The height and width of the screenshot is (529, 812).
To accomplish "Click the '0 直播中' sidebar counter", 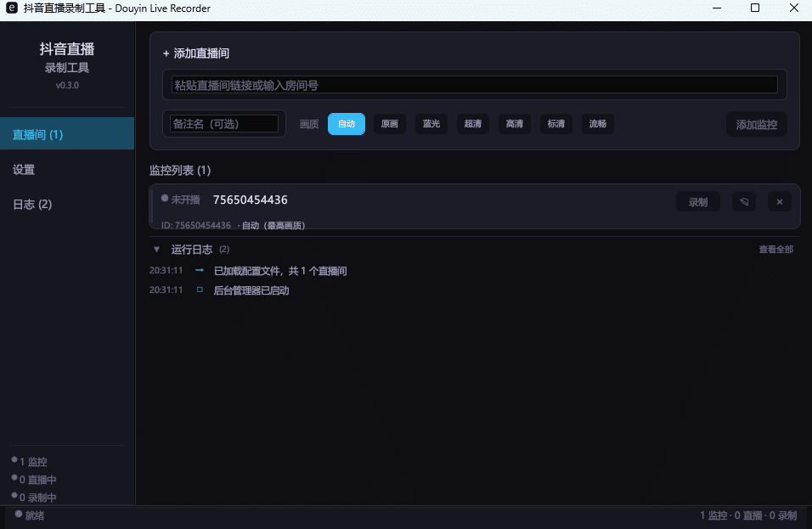I will (x=34, y=479).
